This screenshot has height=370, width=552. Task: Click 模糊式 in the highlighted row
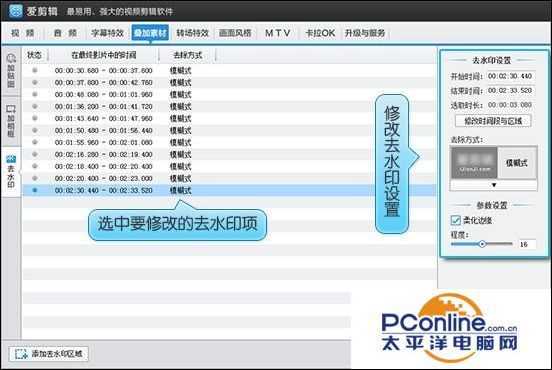pyautogui.click(x=181, y=190)
